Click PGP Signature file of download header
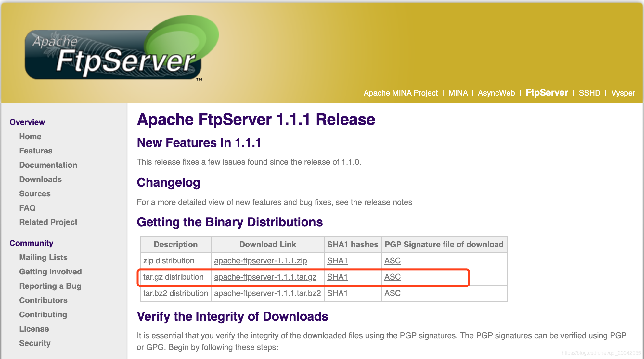 pyautogui.click(x=444, y=245)
